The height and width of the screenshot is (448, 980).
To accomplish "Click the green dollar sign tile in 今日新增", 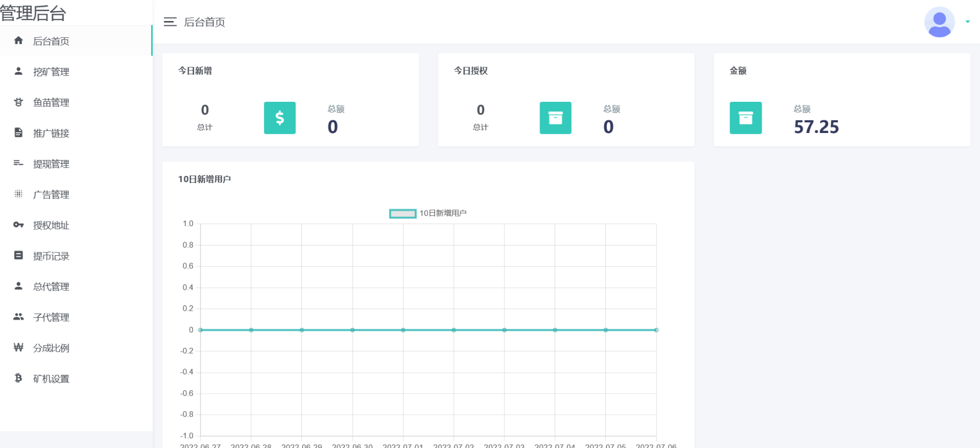I will tap(280, 118).
